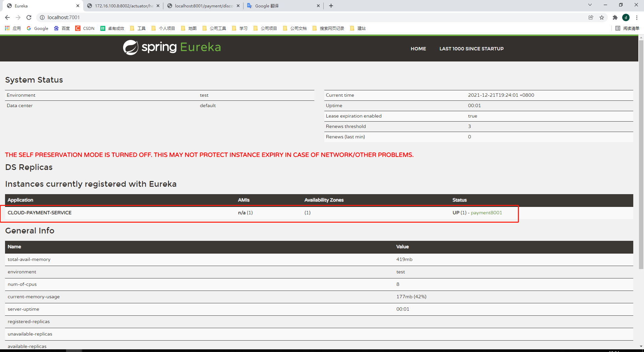Click the Renews threshold label
The image size is (644, 352).
[x=346, y=126]
